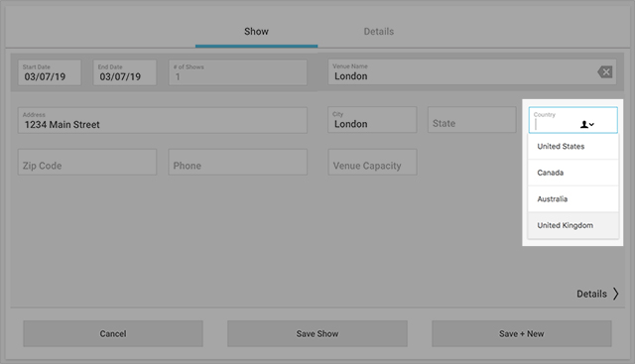The width and height of the screenshot is (635, 364).
Task: Open the Country dropdown field
Action: pyautogui.click(x=573, y=120)
